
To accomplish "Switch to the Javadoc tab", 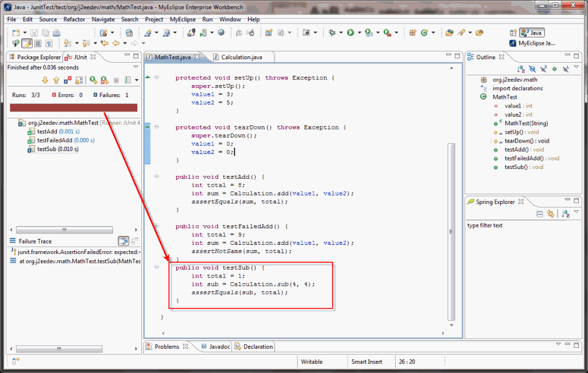I will [x=216, y=347].
